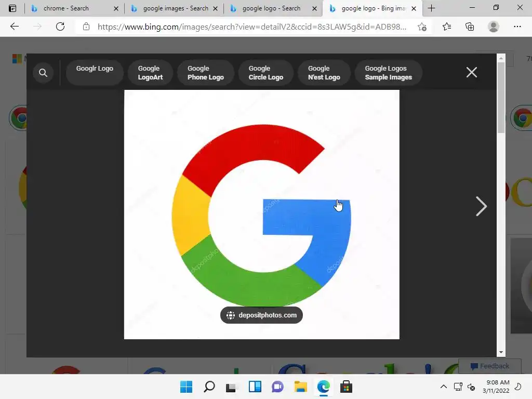532x399 pixels.
Task: Open notification moon icon
Action: click(x=518, y=387)
